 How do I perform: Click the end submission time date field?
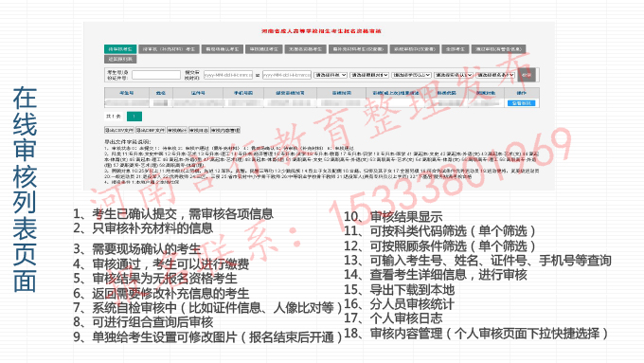287,75
